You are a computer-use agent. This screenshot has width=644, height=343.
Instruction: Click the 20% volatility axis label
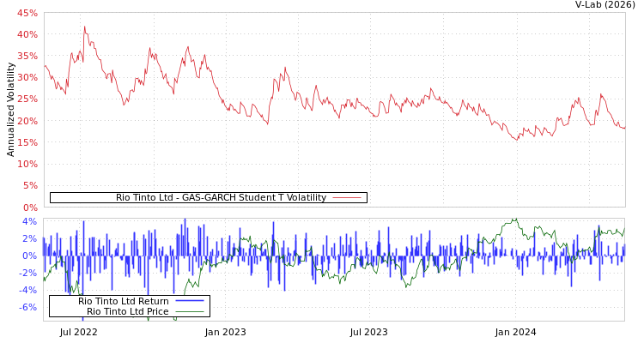(x=27, y=121)
